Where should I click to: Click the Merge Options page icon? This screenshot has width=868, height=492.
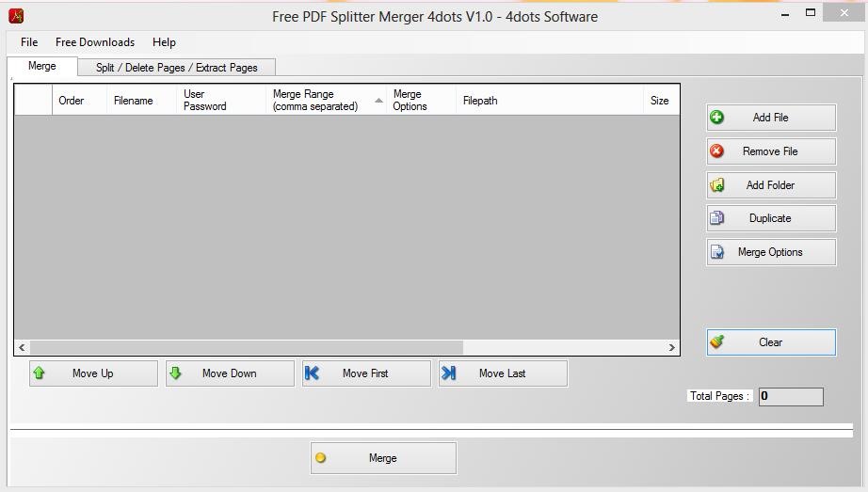click(x=716, y=252)
